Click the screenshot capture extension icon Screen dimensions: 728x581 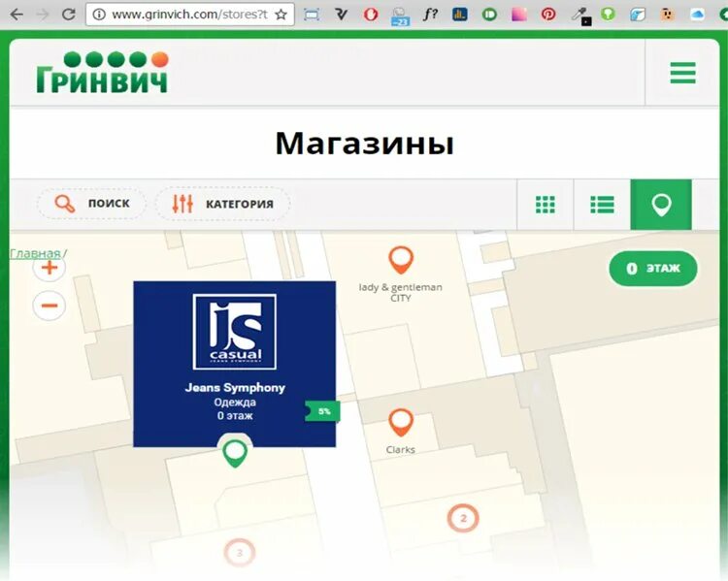(312, 15)
